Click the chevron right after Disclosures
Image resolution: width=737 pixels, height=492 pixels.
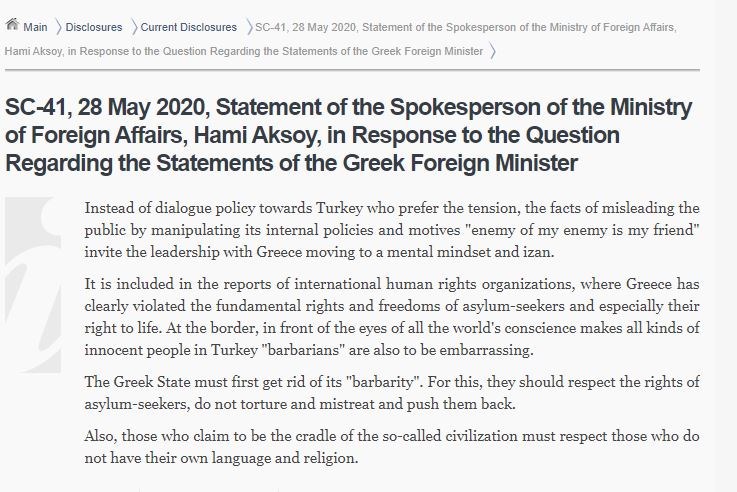(132, 27)
